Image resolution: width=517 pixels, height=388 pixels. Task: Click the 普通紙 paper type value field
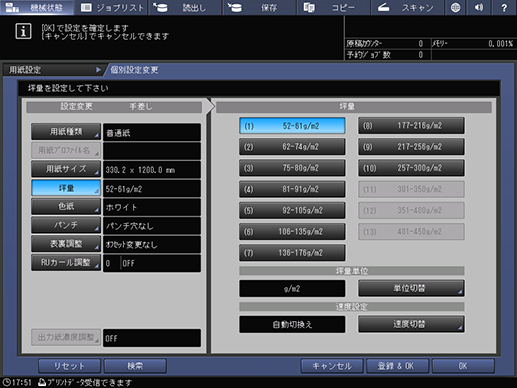pyautogui.click(x=152, y=132)
